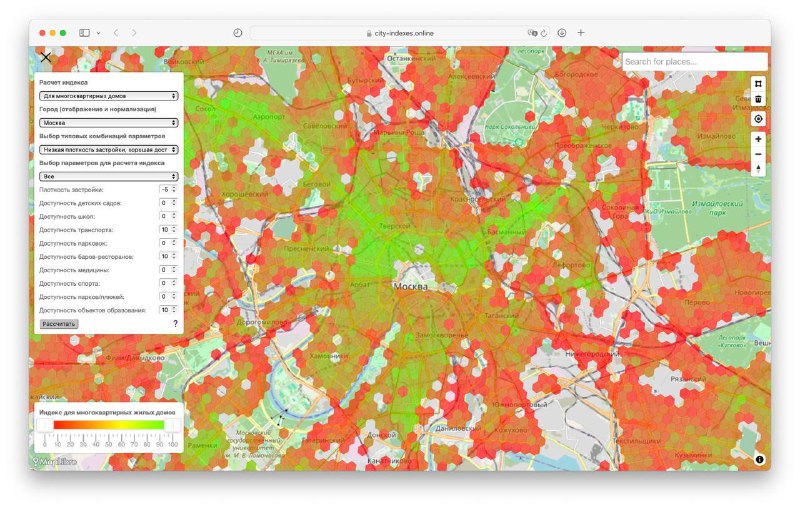Click the purple question mark help
The width and height of the screenshot is (800, 509).
coord(175,324)
